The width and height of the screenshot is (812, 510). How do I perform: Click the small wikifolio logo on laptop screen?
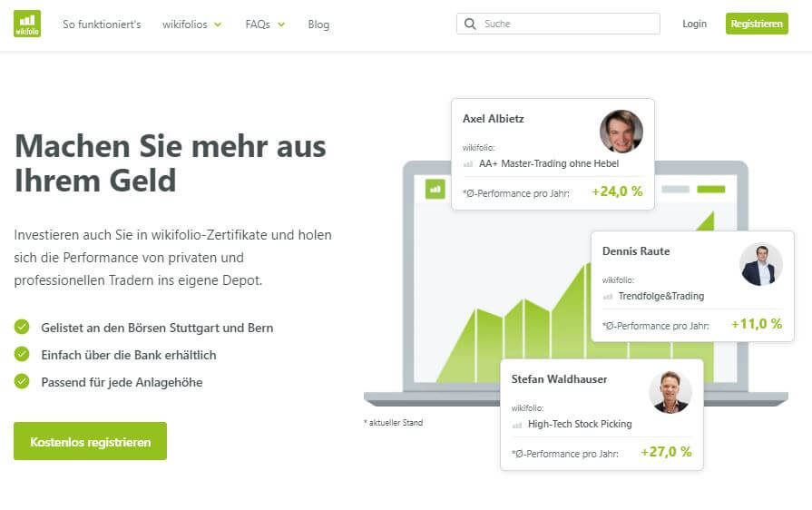coord(435,190)
